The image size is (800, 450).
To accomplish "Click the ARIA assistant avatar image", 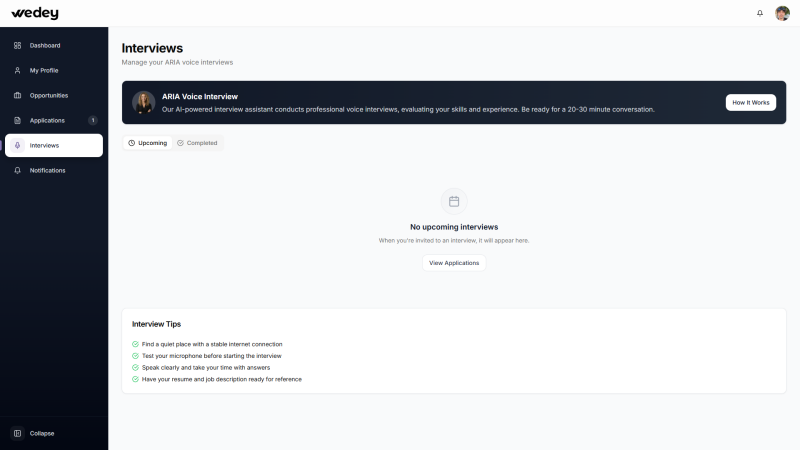I will [x=144, y=102].
